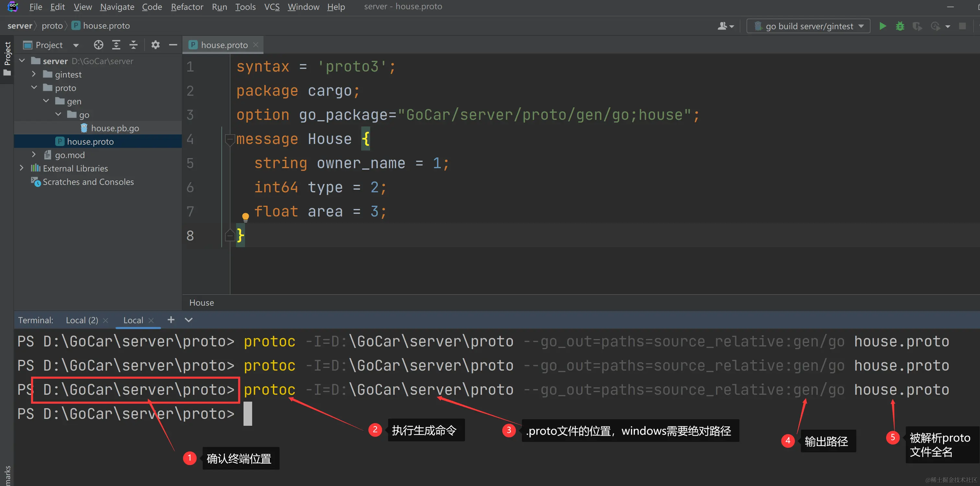Screen dimensions: 980x486
Task: Click proto breadcrumb in navigation bar
Action: pos(52,26)
